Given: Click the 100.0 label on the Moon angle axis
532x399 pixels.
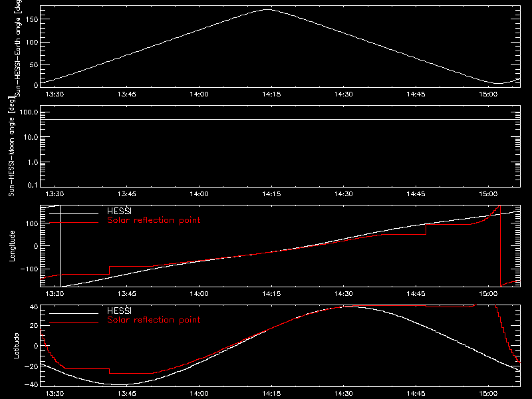Looking at the screenshot, I should tap(29, 112).
